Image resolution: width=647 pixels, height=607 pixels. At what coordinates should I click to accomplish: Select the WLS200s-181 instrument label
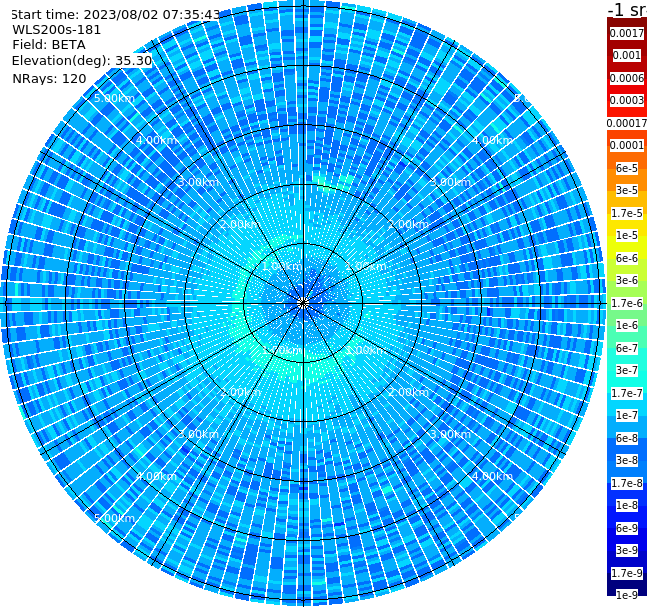point(57,30)
